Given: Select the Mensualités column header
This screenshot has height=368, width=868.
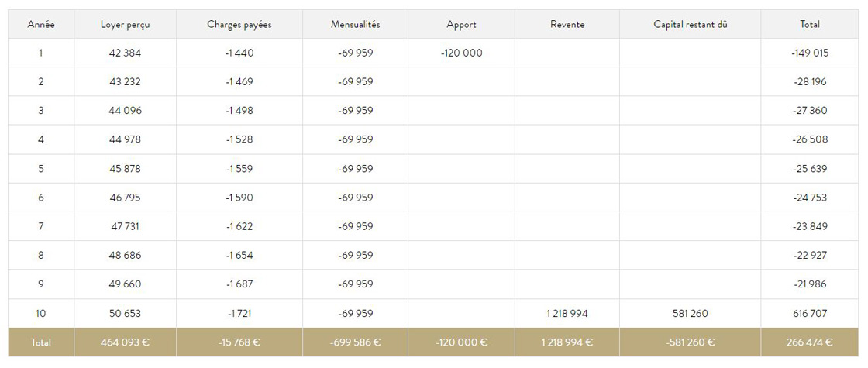Looking at the screenshot, I should [x=356, y=25].
